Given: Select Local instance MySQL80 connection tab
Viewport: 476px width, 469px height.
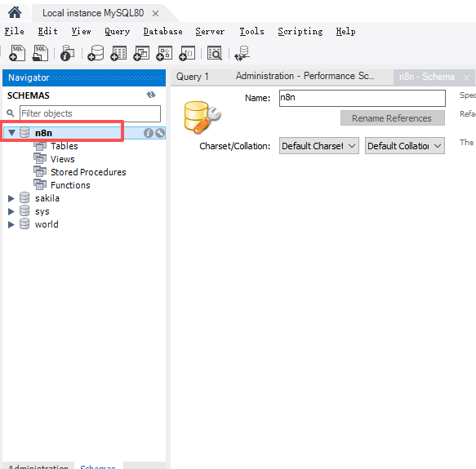Looking at the screenshot, I should point(93,13).
